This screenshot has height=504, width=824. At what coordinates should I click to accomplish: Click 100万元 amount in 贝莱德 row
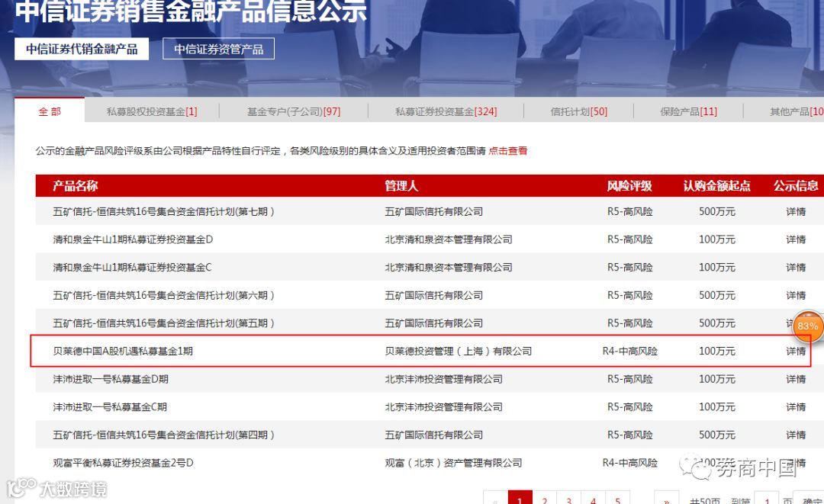(716, 351)
